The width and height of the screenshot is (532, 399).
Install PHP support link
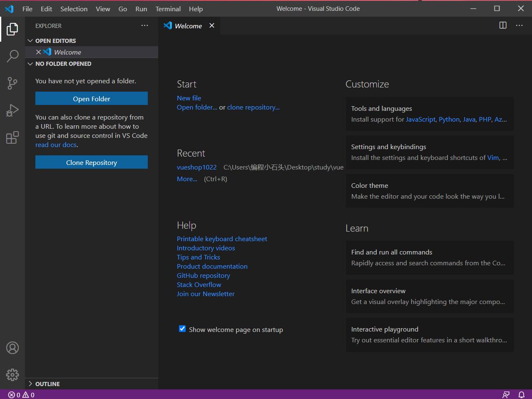(485, 119)
